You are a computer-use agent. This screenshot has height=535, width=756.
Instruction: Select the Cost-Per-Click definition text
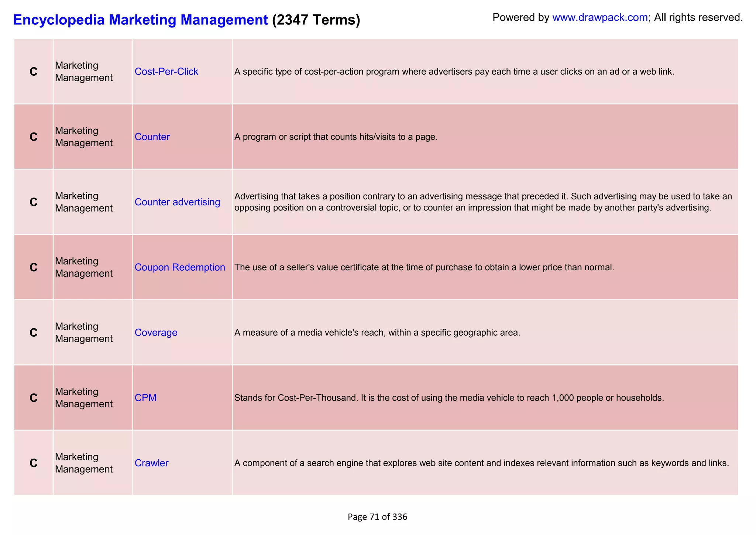[x=454, y=72]
